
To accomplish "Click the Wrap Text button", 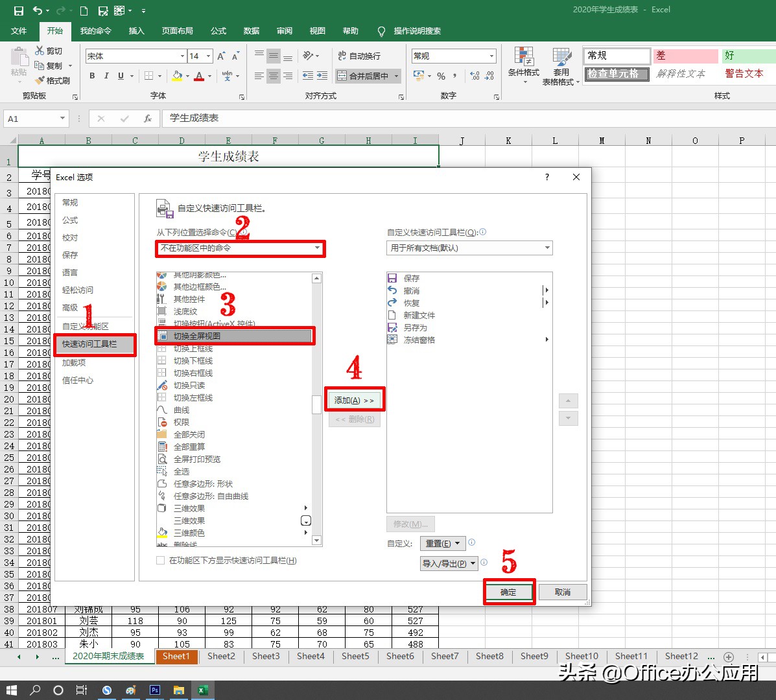I will tap(359, 56).
